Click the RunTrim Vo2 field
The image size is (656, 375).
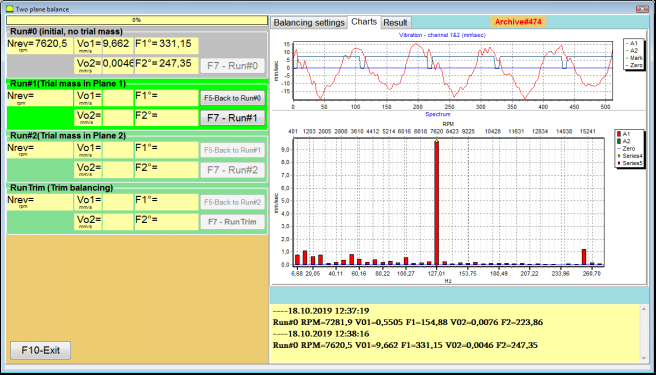[x=118, y=222]
